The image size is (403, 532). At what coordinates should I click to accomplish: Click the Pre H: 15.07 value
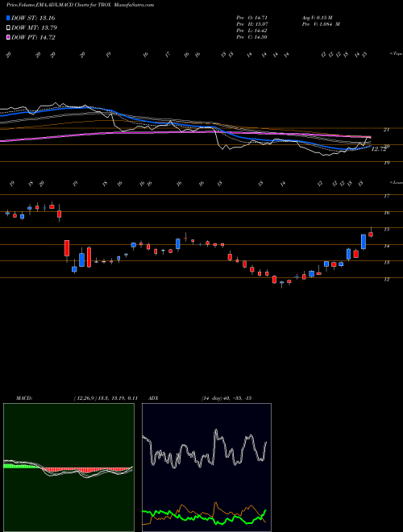click(x=253, y=24)
